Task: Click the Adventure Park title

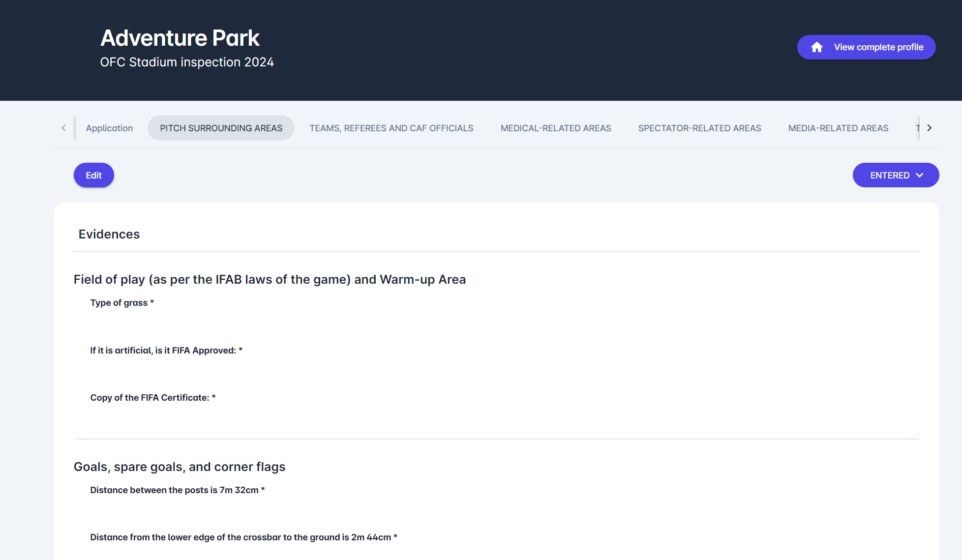Action: point(180,38)
